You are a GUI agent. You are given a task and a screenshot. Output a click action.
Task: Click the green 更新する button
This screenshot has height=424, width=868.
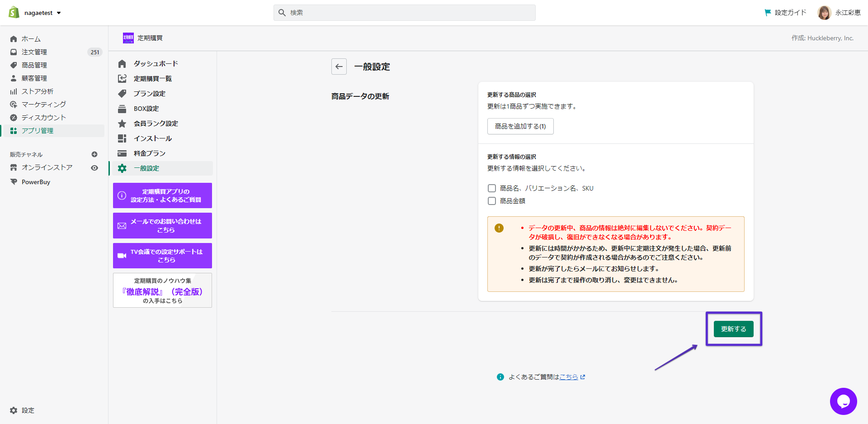click(x=734, y=329)
